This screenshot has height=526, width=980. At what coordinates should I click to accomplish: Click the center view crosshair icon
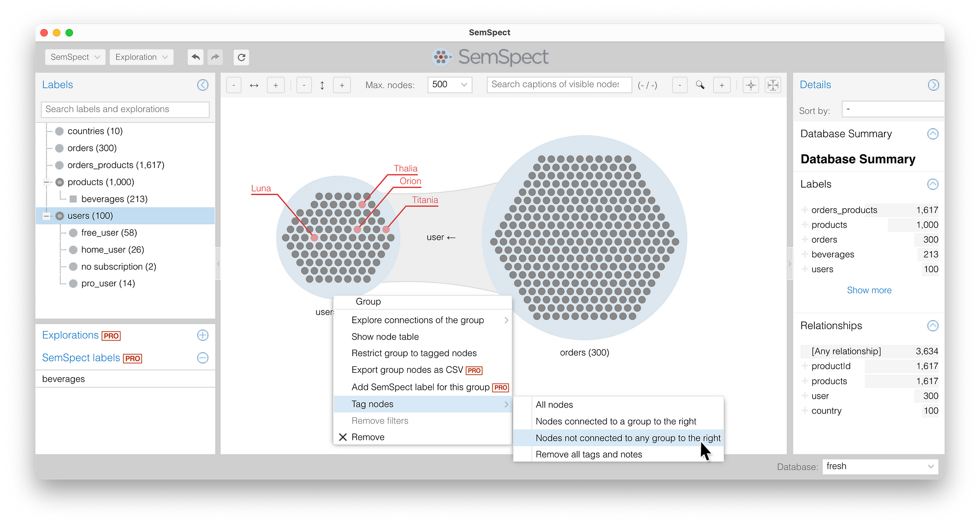click(x=751, y=85)
